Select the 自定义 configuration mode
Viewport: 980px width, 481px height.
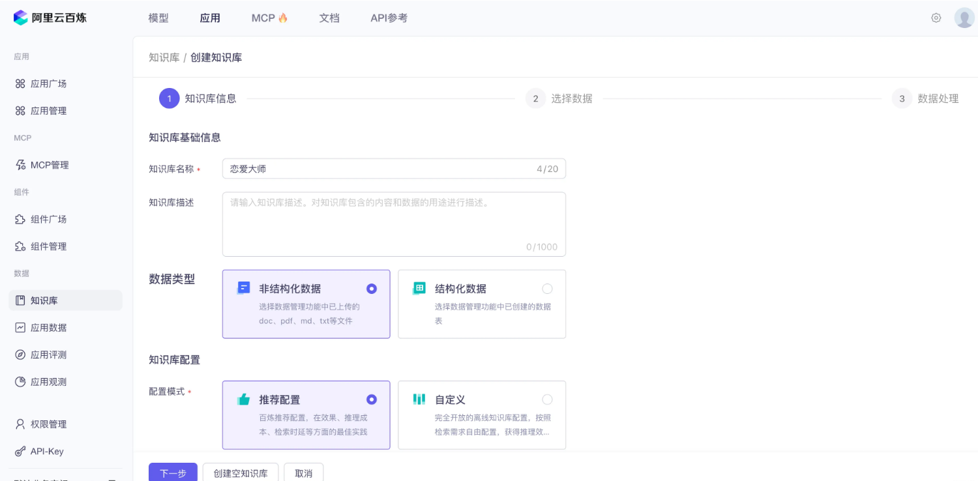pos(547,400)
